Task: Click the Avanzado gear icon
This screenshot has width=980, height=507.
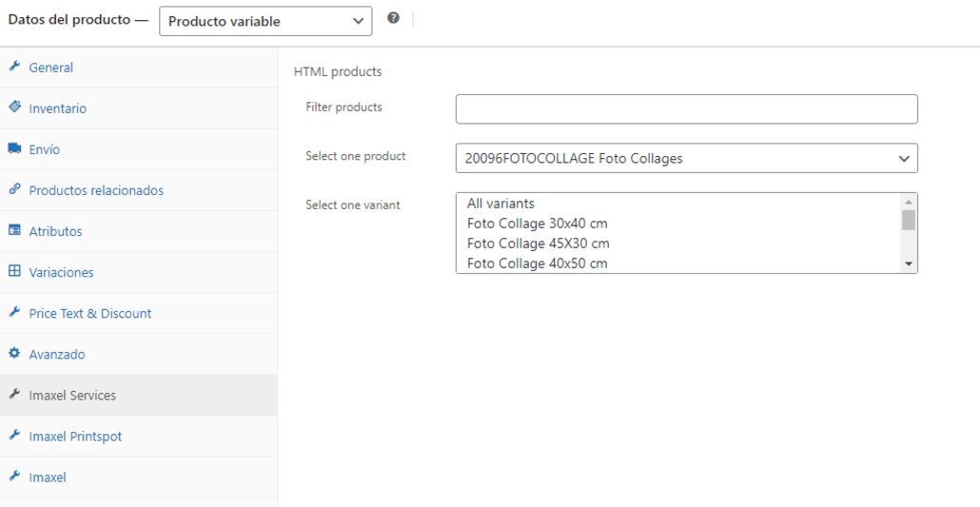Action: [x=14, y=354]
